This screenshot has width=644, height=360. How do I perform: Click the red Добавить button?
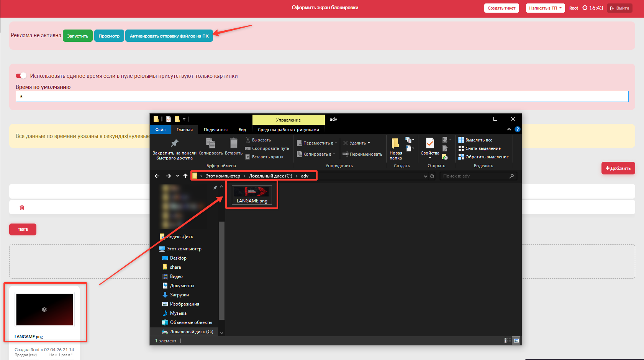[x=618, y=168]
